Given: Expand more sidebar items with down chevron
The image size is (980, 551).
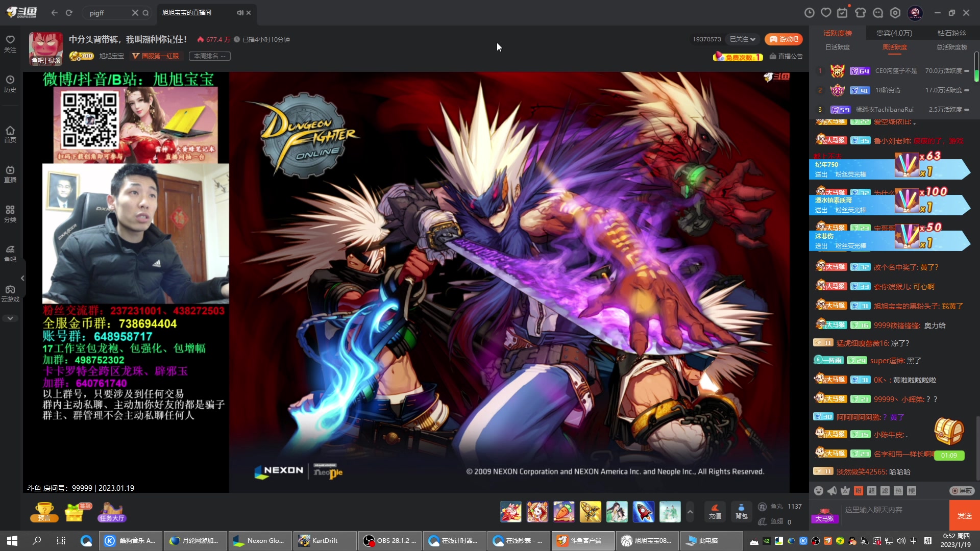Looking at the screenshot, I should click(x=10, y=318).
